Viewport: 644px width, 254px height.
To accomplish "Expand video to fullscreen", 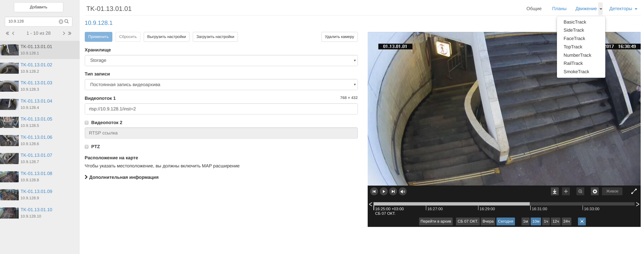I will pos(634,191).
